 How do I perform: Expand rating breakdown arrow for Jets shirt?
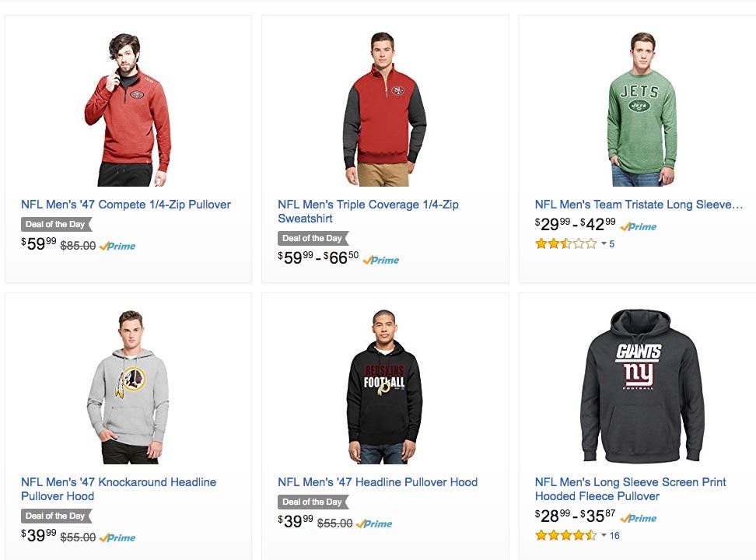(604, 244)
